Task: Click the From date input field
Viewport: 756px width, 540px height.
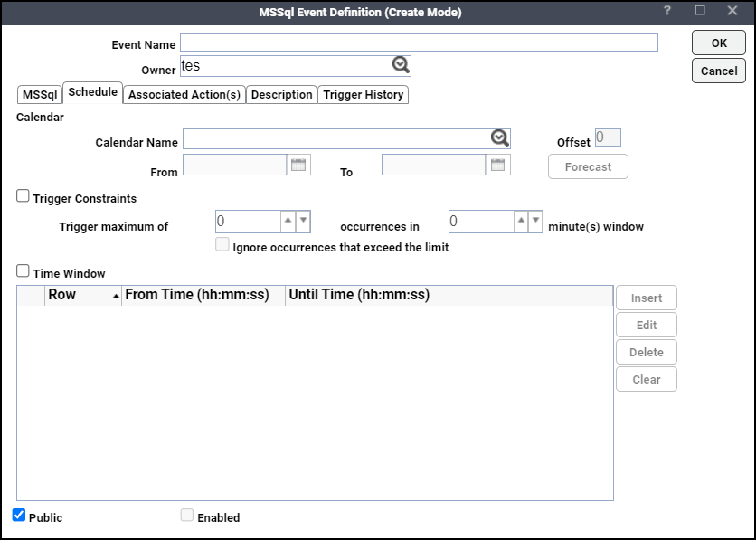Action: (235, 165)
